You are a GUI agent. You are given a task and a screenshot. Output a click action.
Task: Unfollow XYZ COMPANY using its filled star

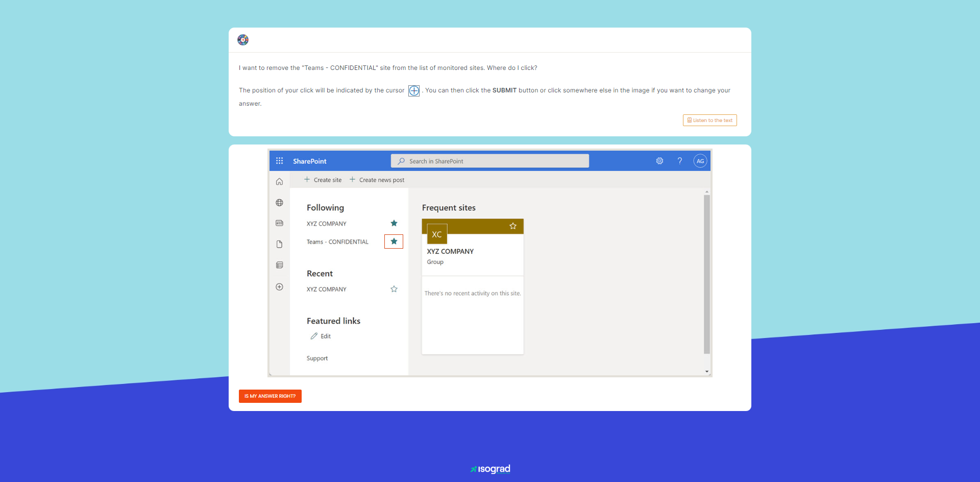pyautogui.click(x=394, y=223)
